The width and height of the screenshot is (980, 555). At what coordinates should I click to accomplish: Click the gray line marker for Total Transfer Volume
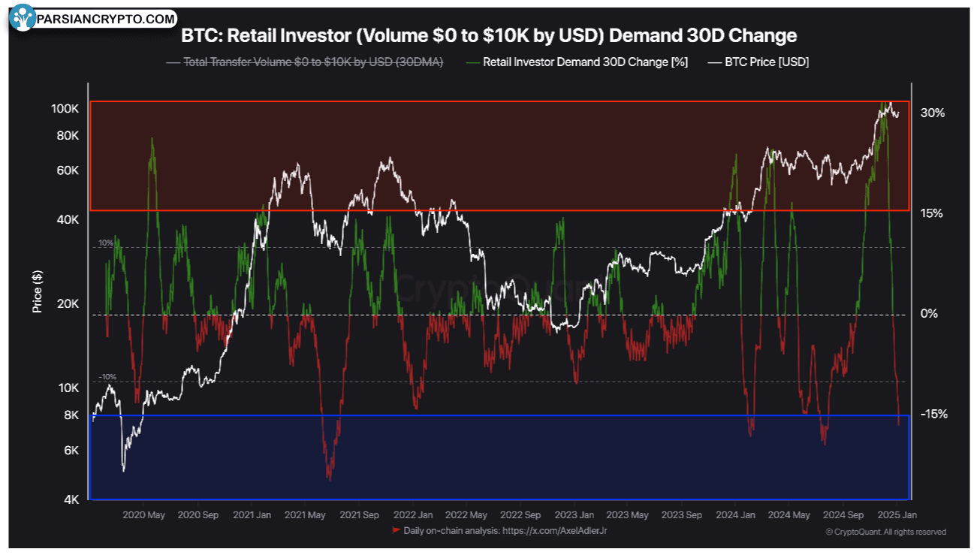coord(173,62)
